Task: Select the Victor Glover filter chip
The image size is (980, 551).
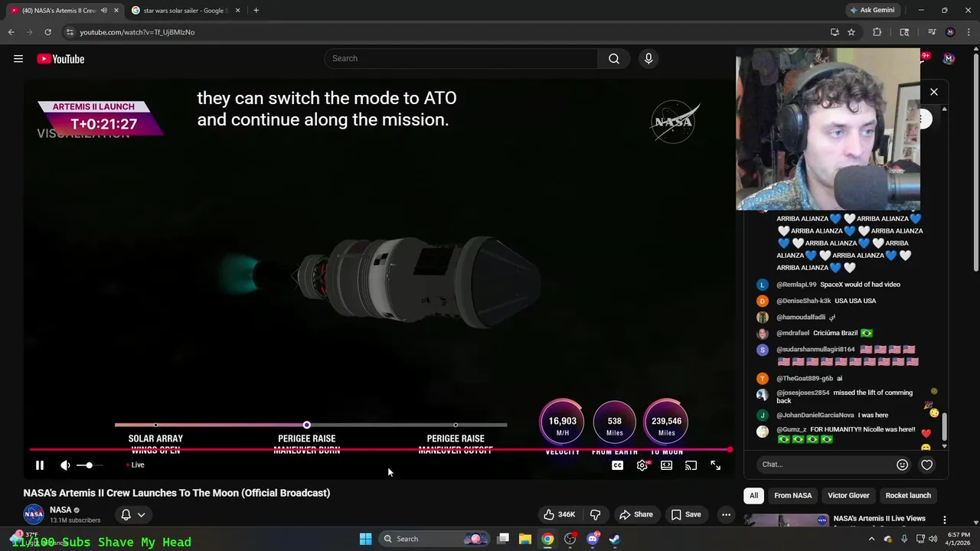Action: coord(848,496)
